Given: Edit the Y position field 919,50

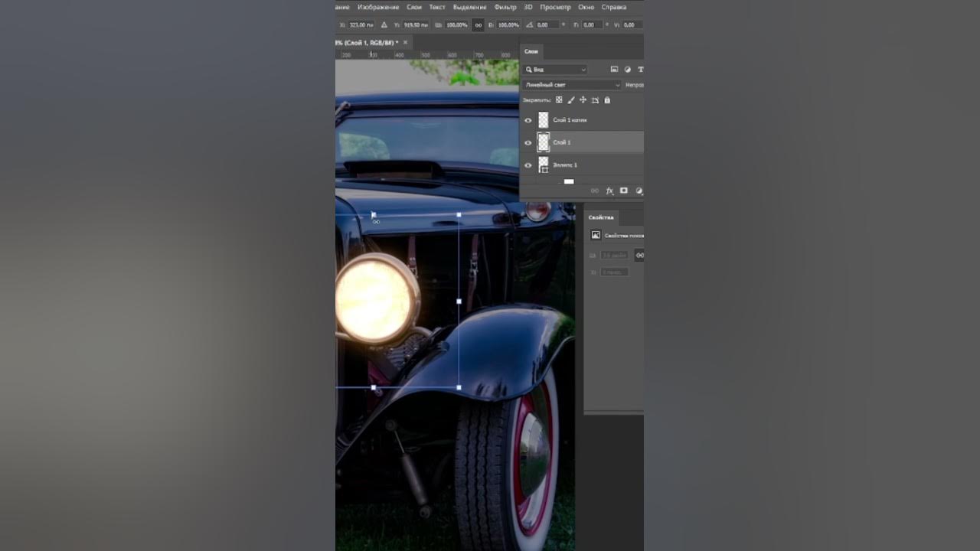Looking at the screenshot, I should tap(416, 24).
